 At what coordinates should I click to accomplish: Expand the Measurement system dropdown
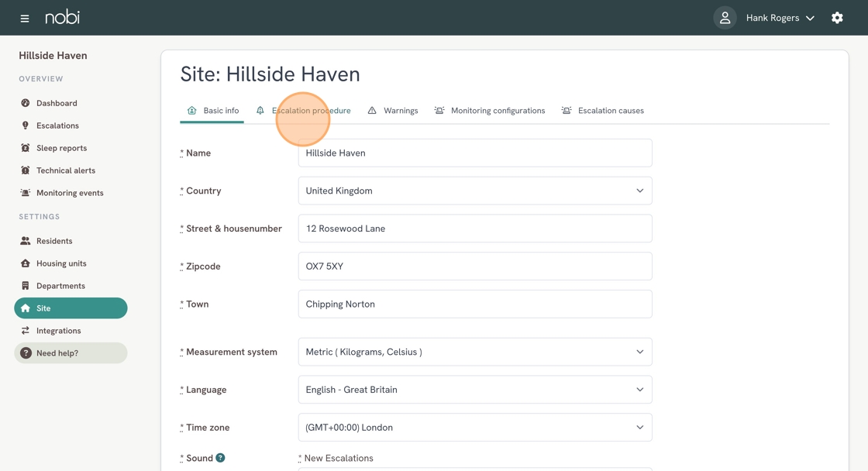tap(474, 352)
